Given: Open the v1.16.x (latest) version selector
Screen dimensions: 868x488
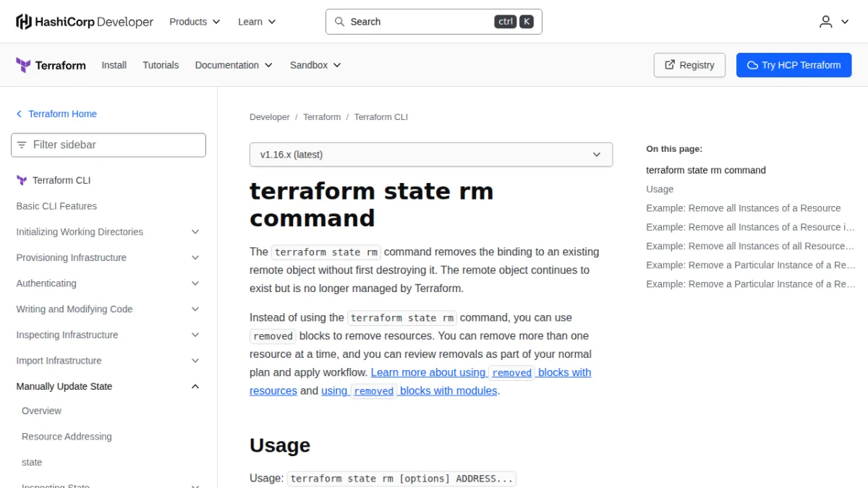Looking at the screenshot, I should tap(431, 155).
